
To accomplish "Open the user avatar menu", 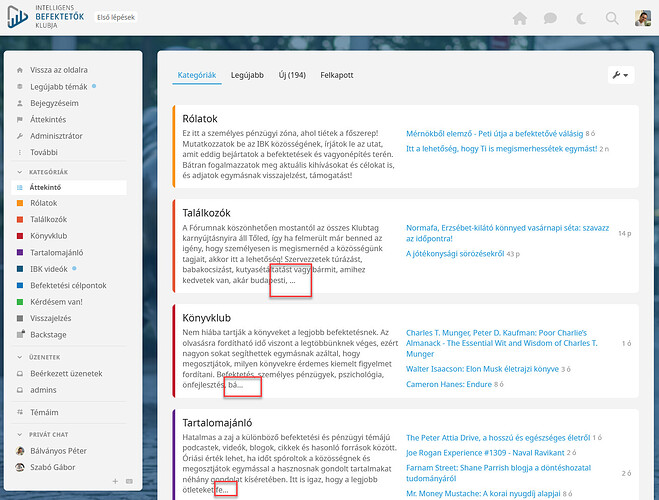I will coord(643,18).
